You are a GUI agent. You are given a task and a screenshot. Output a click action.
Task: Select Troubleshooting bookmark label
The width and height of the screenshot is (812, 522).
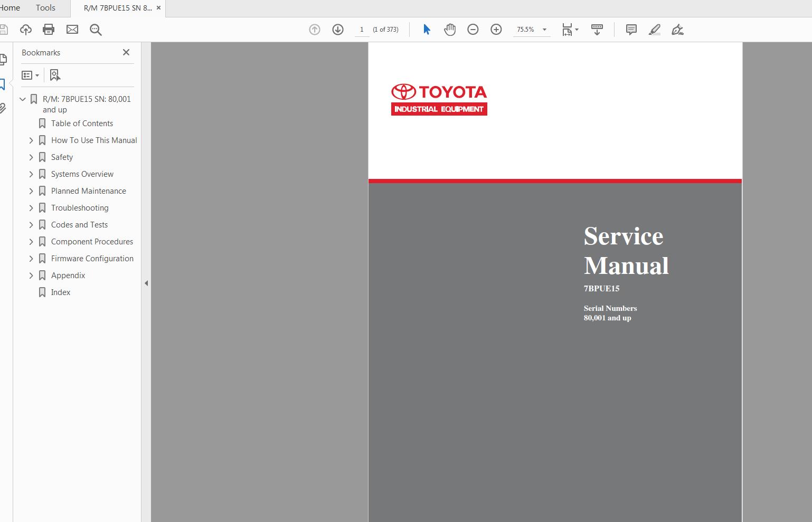(80, 208)
